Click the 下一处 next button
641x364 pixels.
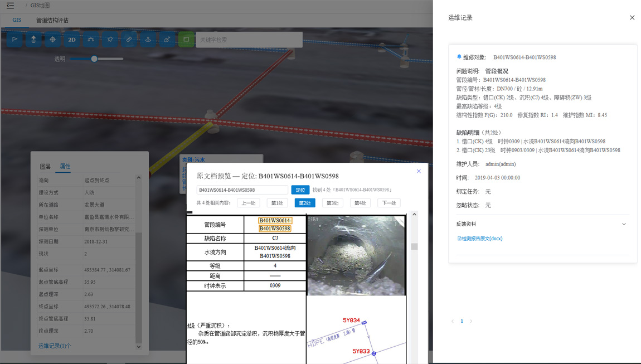click(389, 203)
